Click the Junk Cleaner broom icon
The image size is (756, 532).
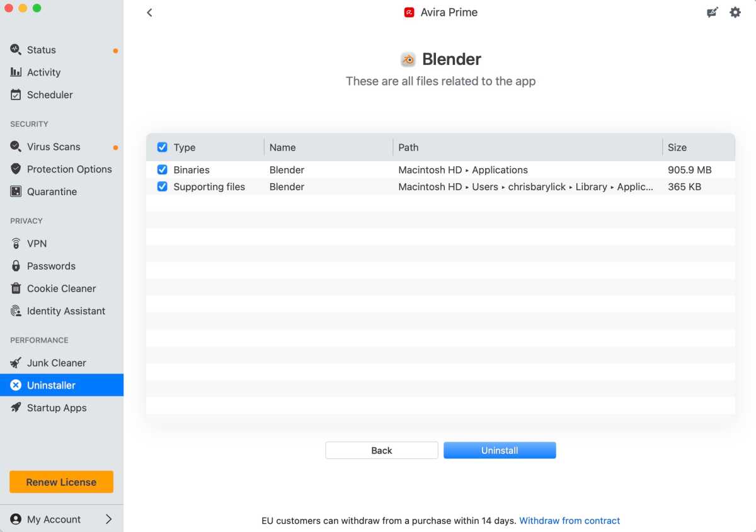click(x=16, y=363)
